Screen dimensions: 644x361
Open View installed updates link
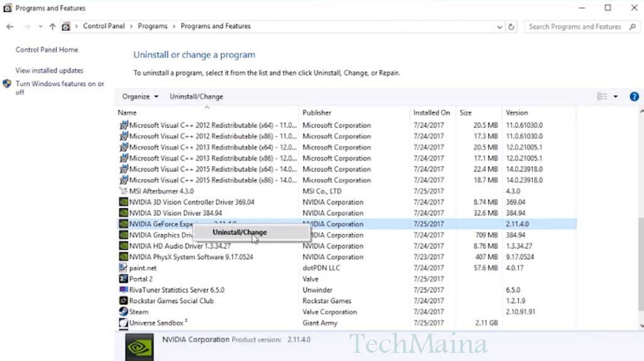49,70
